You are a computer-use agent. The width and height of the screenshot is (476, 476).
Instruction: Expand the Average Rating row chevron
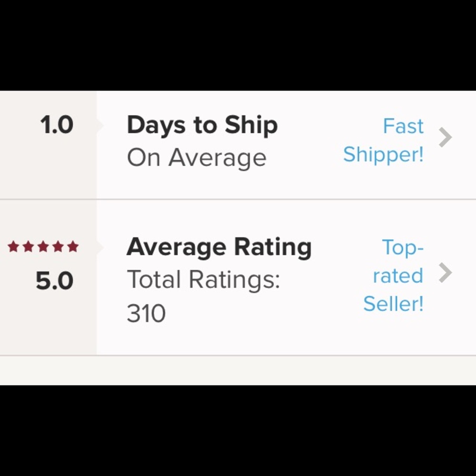click(446, 273)
